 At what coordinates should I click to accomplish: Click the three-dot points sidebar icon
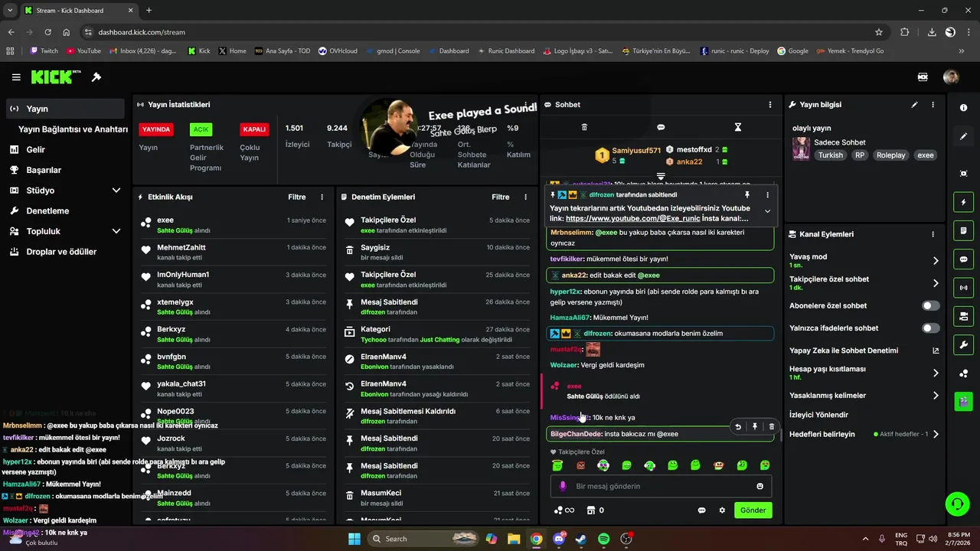(x=963, y=373)
